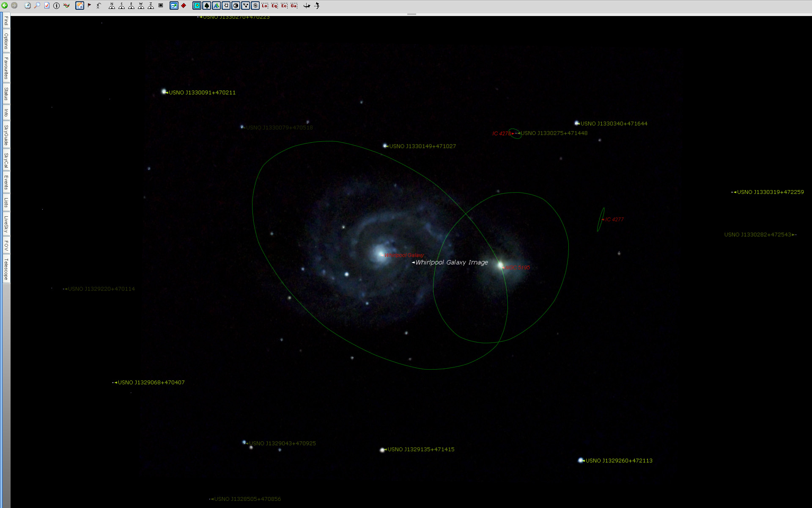Open the magnifying glass search tool
812x508 pixels.
[37, 6]
